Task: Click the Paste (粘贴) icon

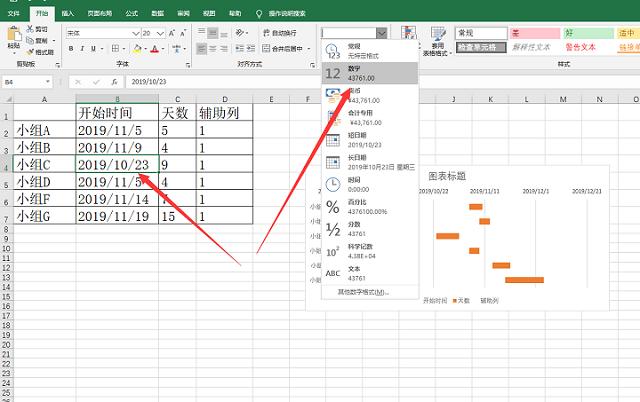Action: click(x=14, y=34)
